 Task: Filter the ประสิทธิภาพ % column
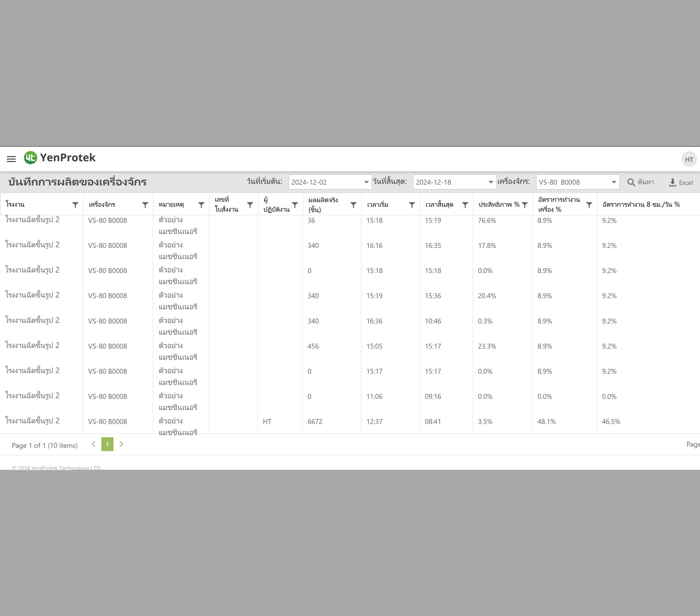[x=525, y=205]
